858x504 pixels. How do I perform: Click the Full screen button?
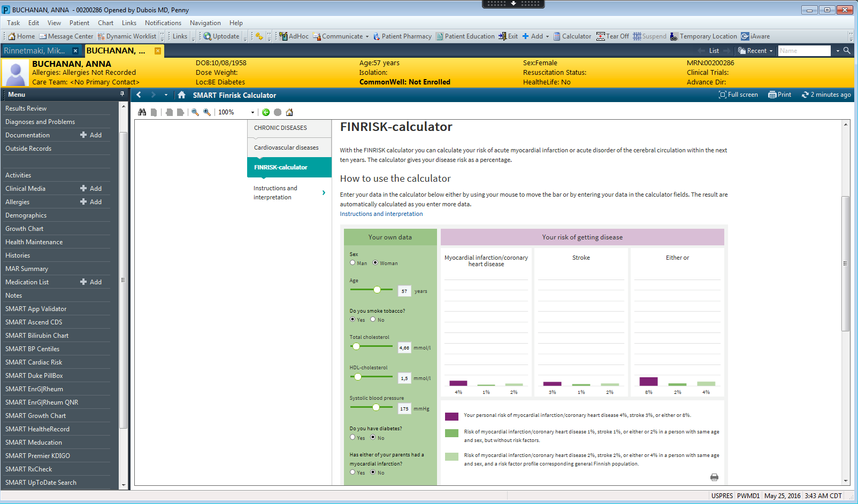(x=738, y=95)
